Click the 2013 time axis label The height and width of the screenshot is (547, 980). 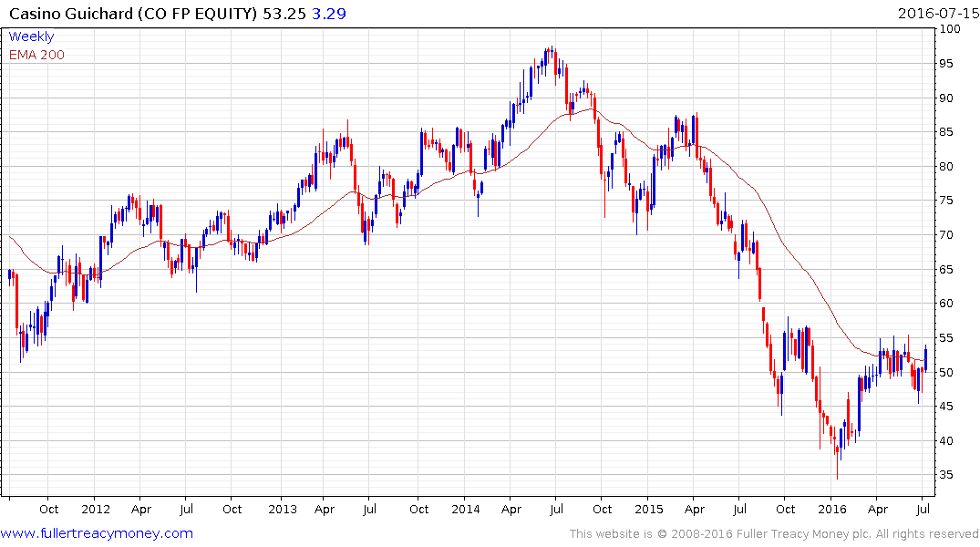pos(283,509)
